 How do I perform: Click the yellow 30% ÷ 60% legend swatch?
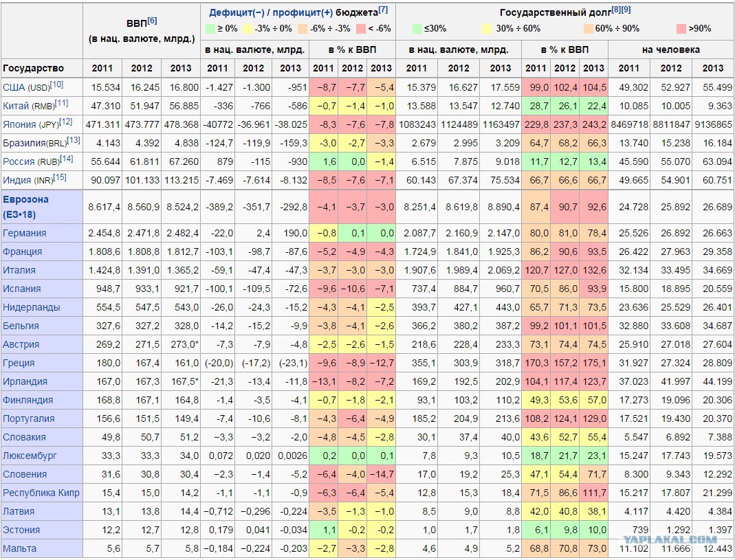(487, 29)
